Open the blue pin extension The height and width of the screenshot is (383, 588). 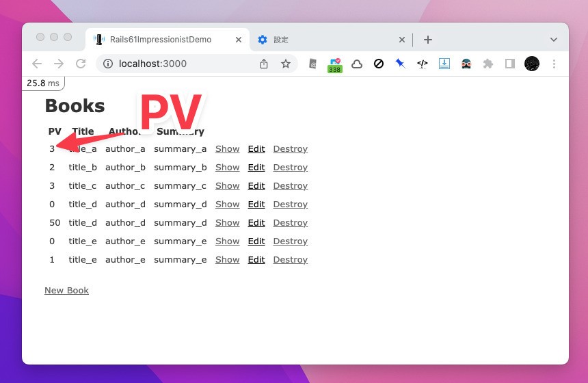(x=401, y=64)
